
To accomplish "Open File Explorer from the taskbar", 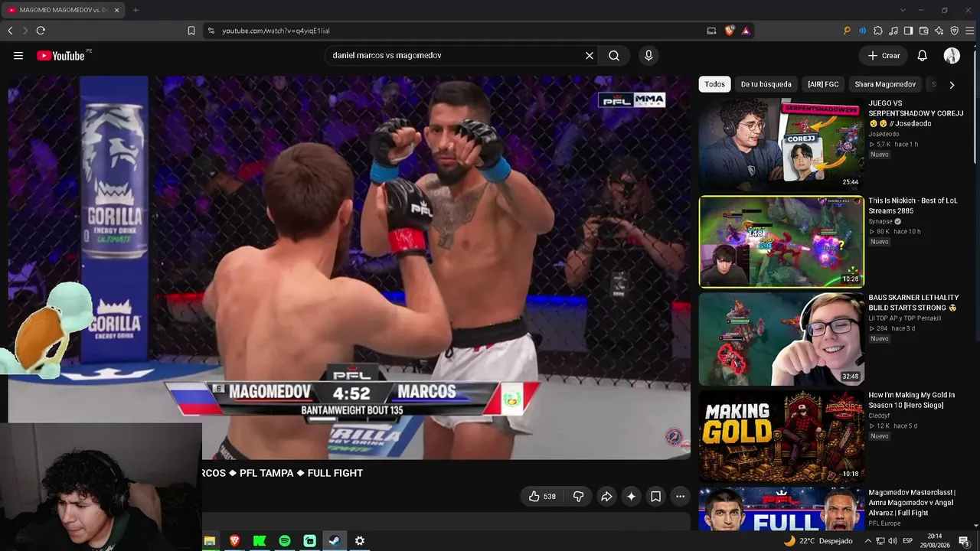I will point(210,541).
